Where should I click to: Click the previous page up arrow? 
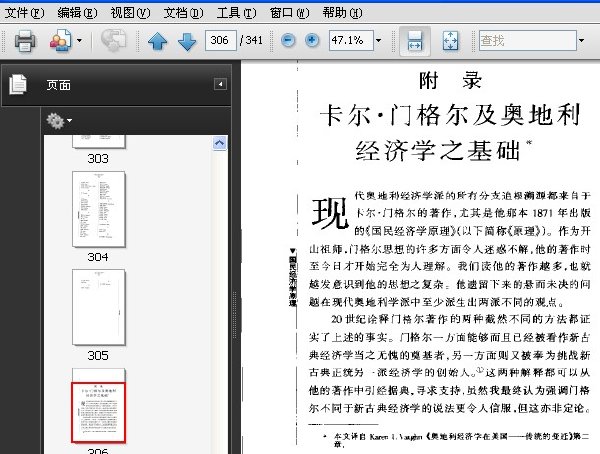point(158,41)
